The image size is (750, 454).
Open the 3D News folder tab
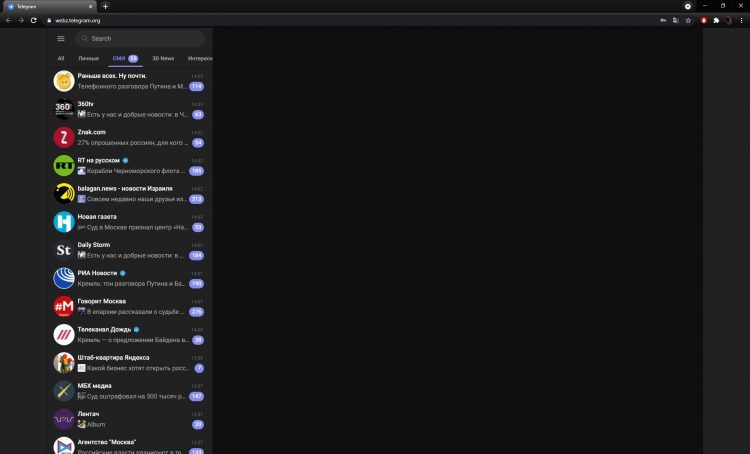[163, 58]
